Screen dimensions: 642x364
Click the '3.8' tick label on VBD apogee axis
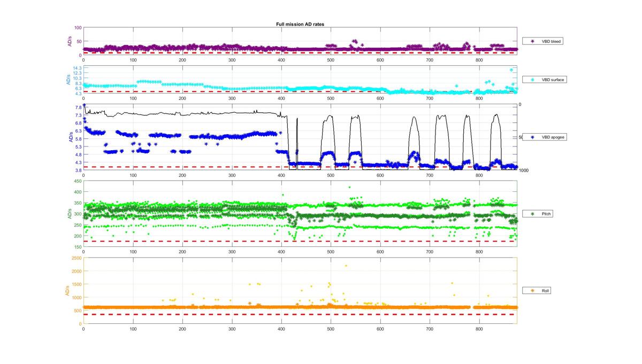pos(79,170)
